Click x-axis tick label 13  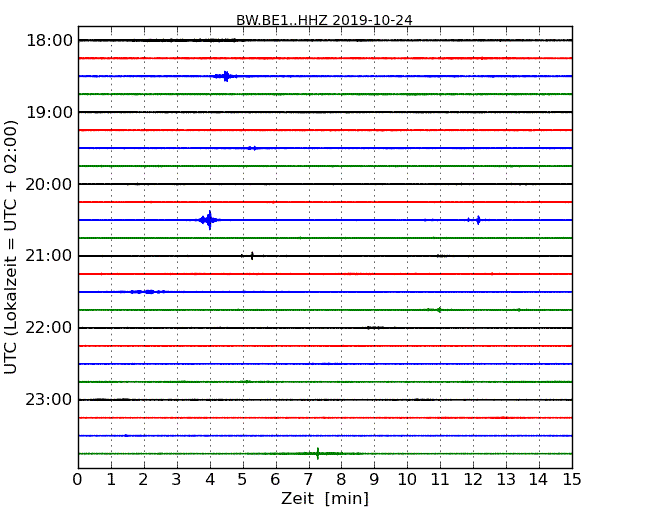pos(506,479)
